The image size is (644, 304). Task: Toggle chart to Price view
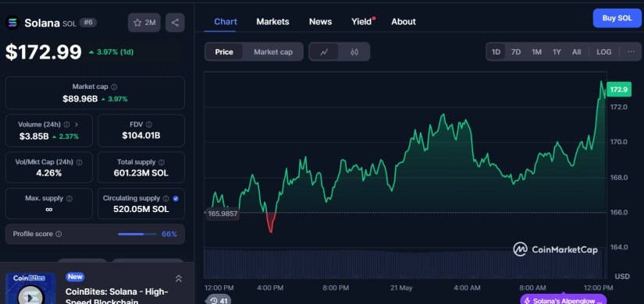pyautogui.click(x=224, y=52)
